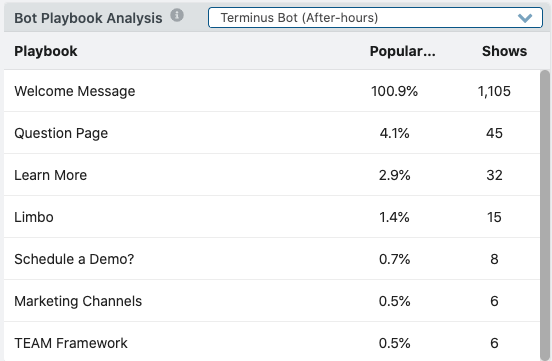Image resolution: width=552 pixels, height=361 pixels.
Task: Select the Limbo playbook row
Action: coord(272,217)
